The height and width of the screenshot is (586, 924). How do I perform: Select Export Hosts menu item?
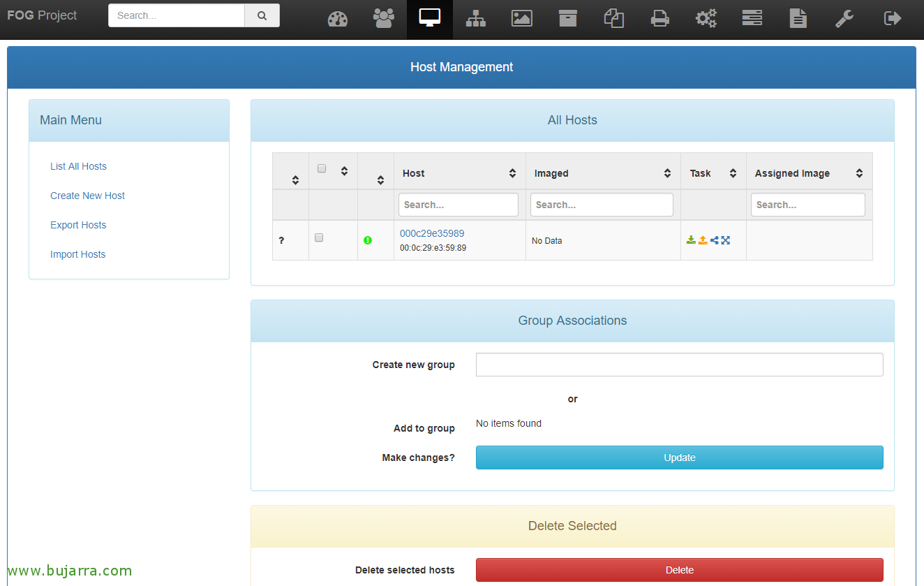coord(78,225)
